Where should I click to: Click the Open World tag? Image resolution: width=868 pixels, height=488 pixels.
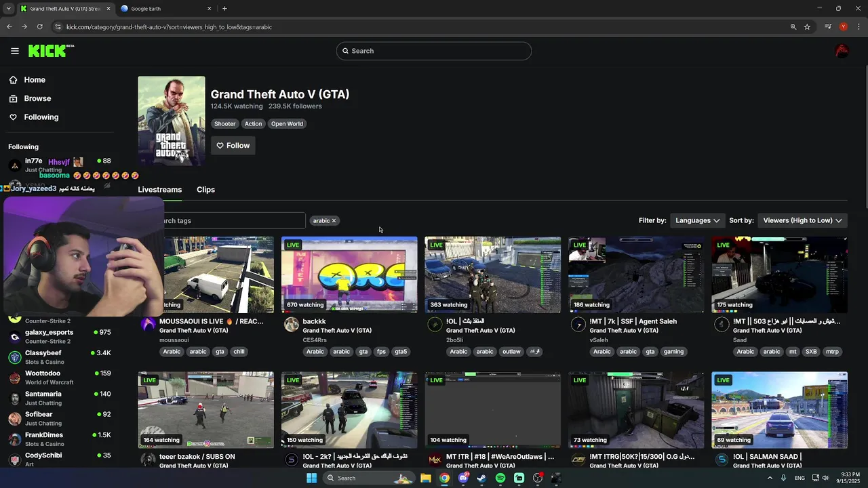(x=287, y=124)
